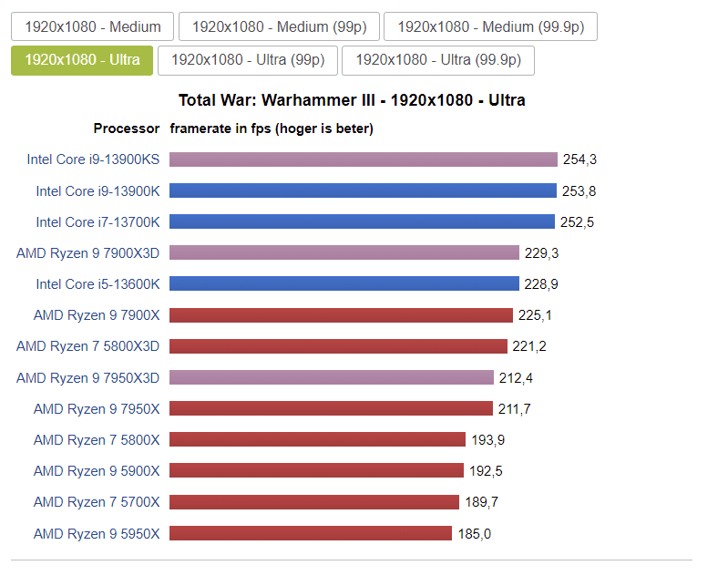728x586 pixels.
Task: Click the value 228,9
Action: coord(541,283)
